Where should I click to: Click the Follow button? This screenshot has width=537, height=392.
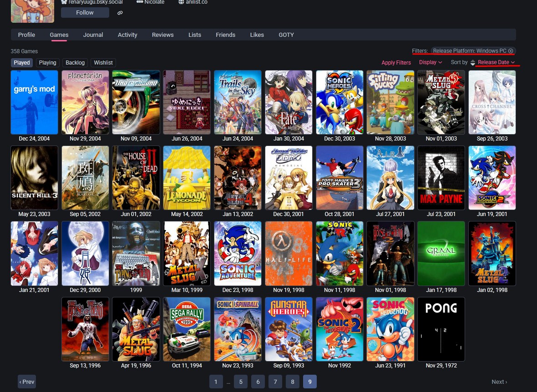pos(85,13)
